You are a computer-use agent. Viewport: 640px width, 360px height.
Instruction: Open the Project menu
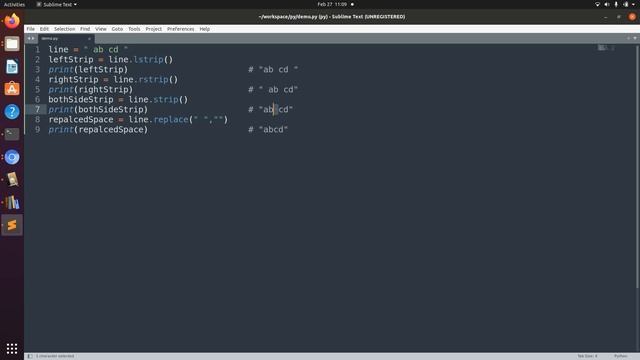[153, 29]
